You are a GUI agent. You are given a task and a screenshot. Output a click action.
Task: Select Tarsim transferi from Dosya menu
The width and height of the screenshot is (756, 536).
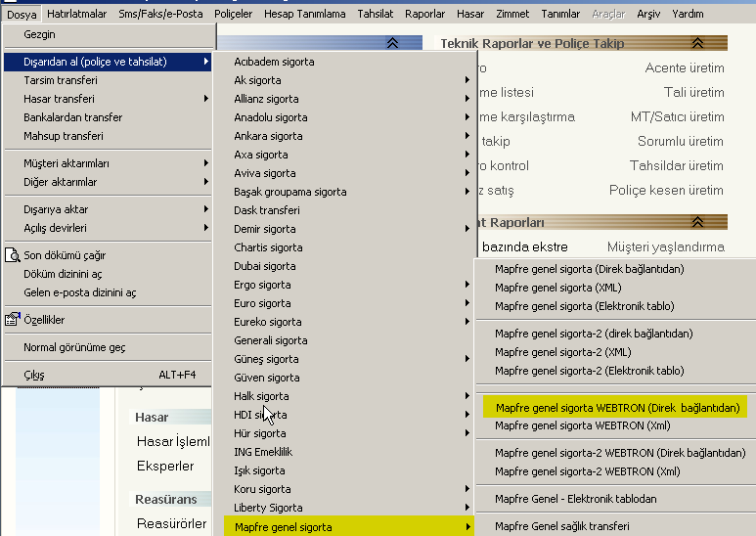(61, 80)
